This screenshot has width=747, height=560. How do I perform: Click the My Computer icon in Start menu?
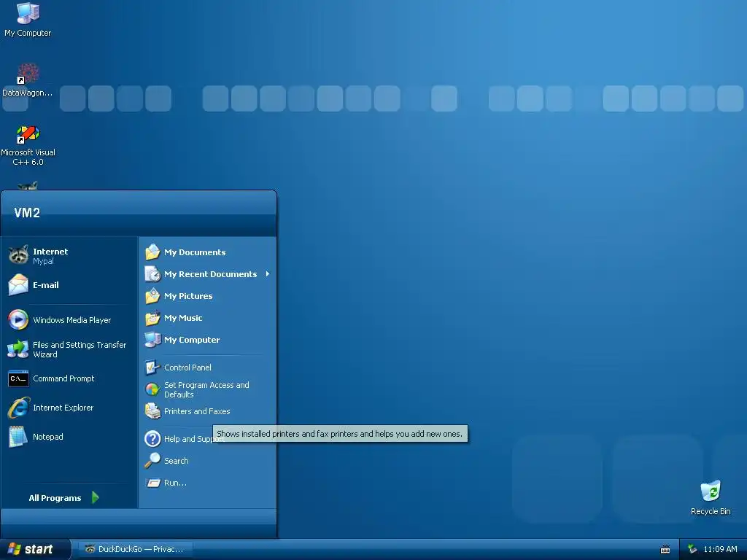click(152, 340)
